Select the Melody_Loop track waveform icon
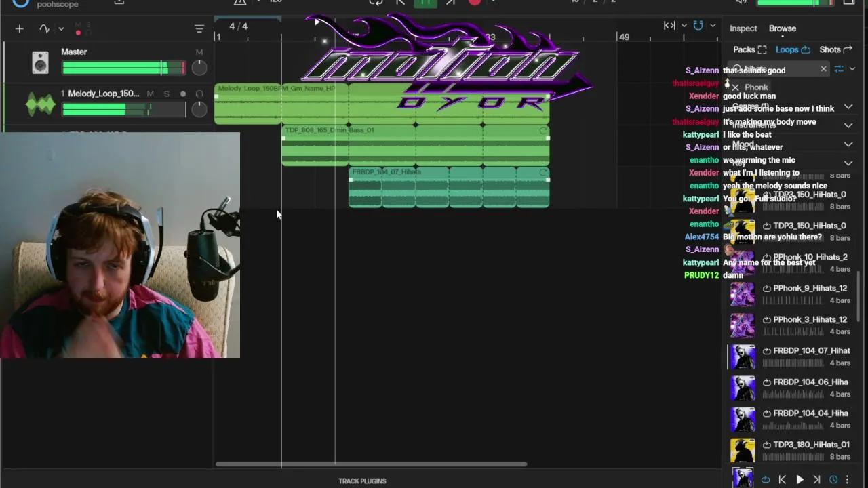The image size is (868, 488). pos(40,104)
